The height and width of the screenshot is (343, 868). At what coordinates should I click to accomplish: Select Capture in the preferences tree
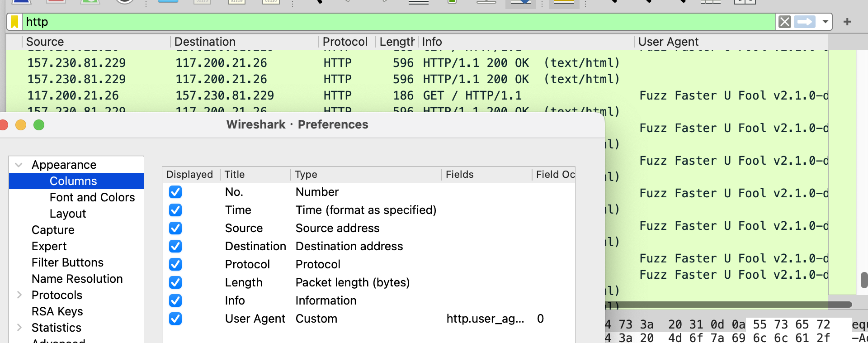[x=53, y=230]
